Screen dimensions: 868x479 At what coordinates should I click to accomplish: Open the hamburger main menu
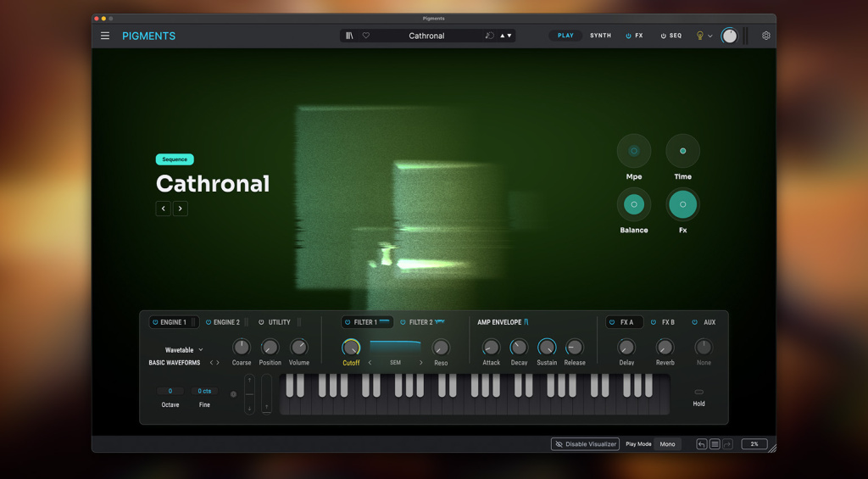(x=105, y=36)
